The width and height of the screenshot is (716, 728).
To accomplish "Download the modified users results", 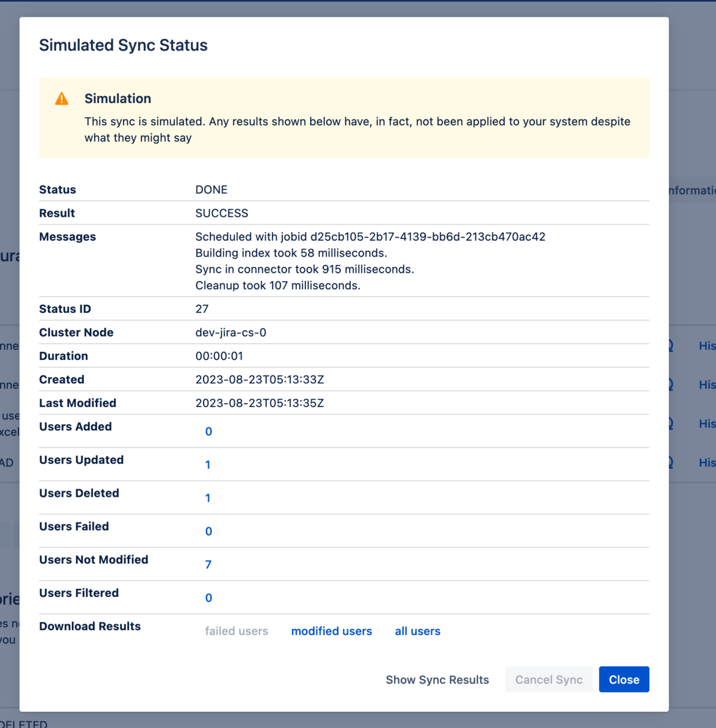I will tap(332, 631).
